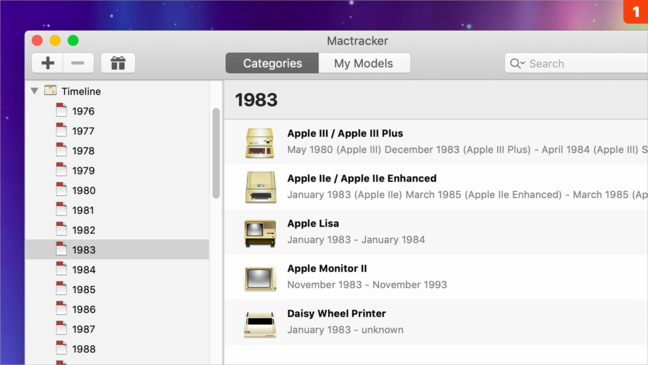Open Apple IIe / Apple IIe Enhanced title

(362, 178)
